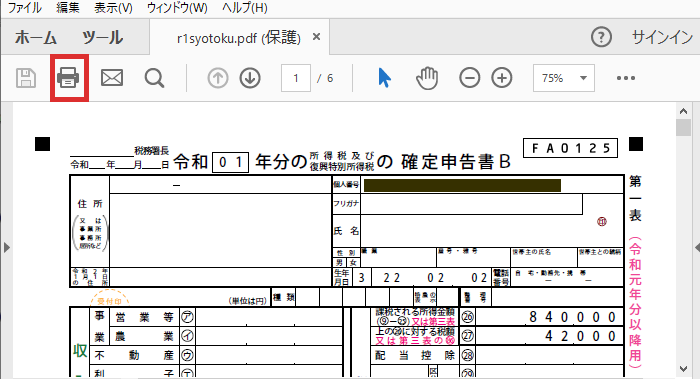Go to previous page up arrow

pos(218,78)
